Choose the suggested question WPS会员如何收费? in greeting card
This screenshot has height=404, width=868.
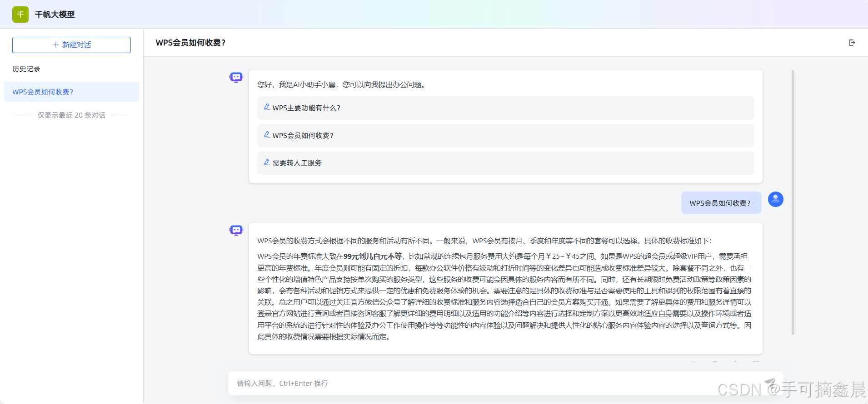(505, 135)
